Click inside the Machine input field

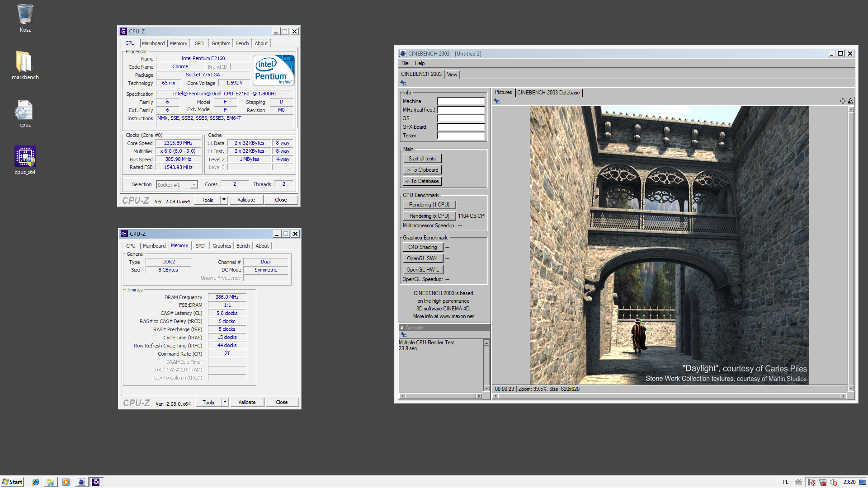coord(461,101)
